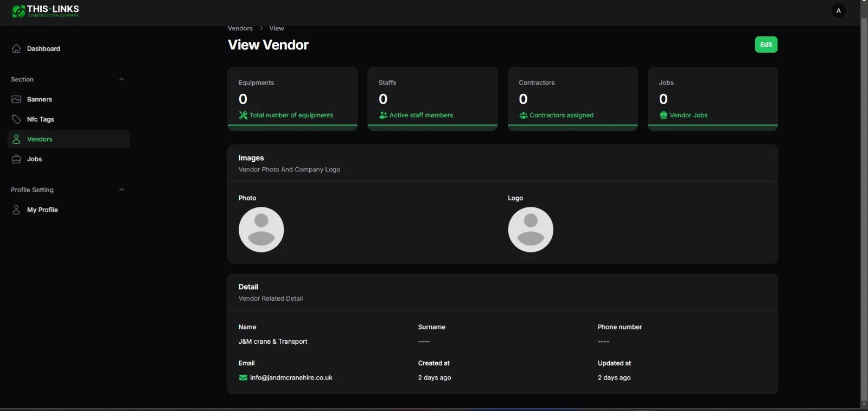
Task: Click the Dashboard home icon
Action: pos(16,49)
